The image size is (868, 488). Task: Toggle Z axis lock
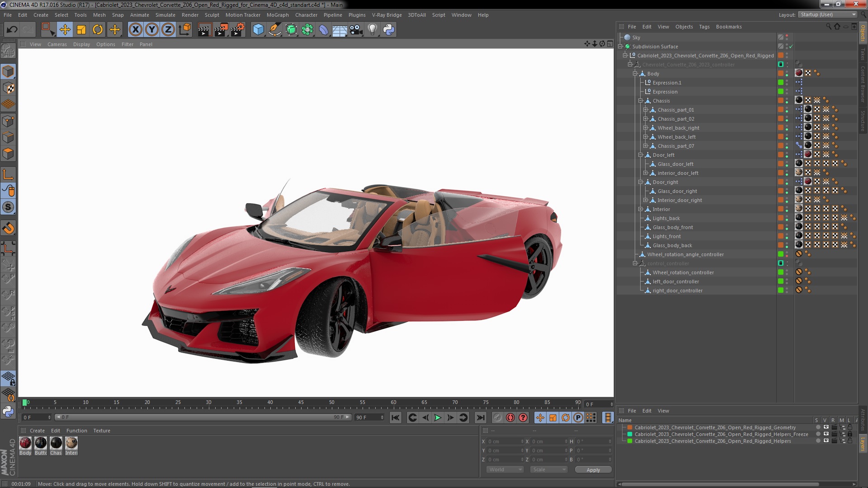coord(168,30)
